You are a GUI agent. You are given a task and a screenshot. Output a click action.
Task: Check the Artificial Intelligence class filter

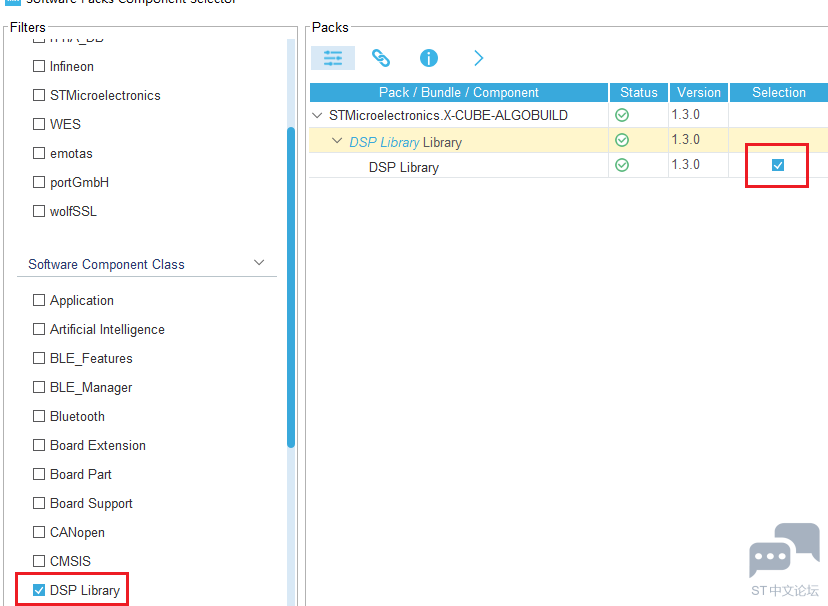[x=39, y=329]
